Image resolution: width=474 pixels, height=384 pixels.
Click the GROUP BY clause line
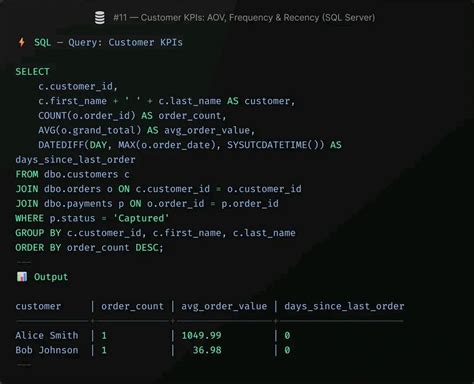[x=155, y=233]
